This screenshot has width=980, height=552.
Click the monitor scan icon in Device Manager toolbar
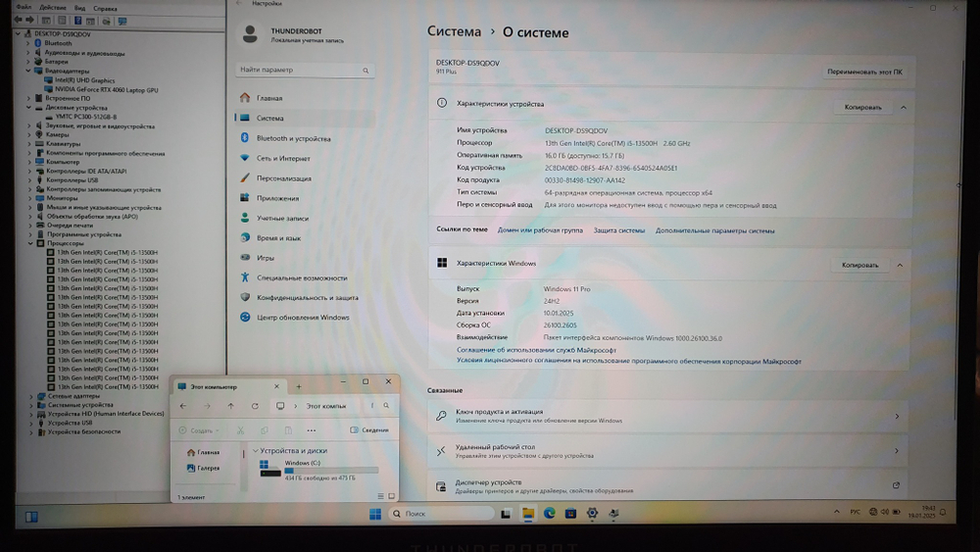tap(122, 22)
